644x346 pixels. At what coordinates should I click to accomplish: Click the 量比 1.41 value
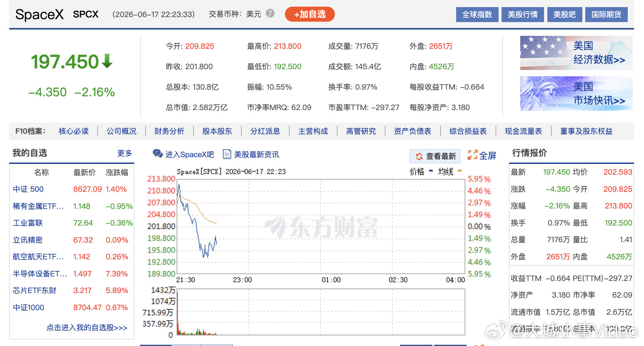pyautogui.click(x=626, y=240)
